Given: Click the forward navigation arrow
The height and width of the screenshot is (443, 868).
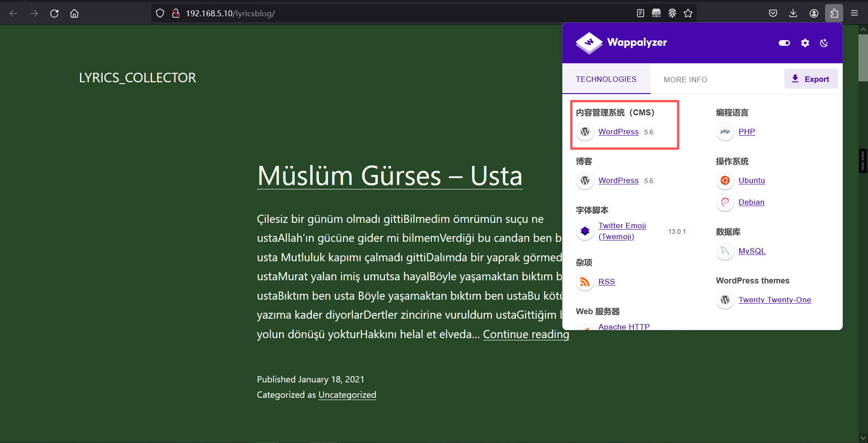Looking at the screenshot, I should tap(34, 14).
